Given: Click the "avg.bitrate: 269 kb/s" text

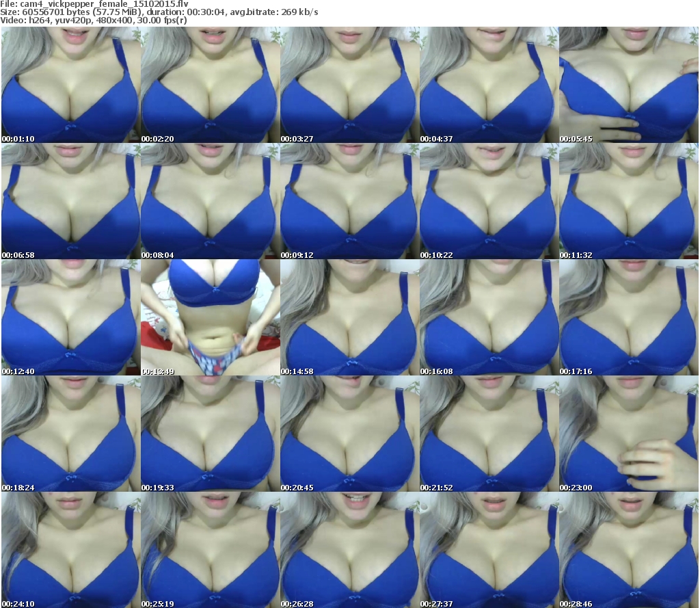Looking at the screenshot, I should click(274, 12).
